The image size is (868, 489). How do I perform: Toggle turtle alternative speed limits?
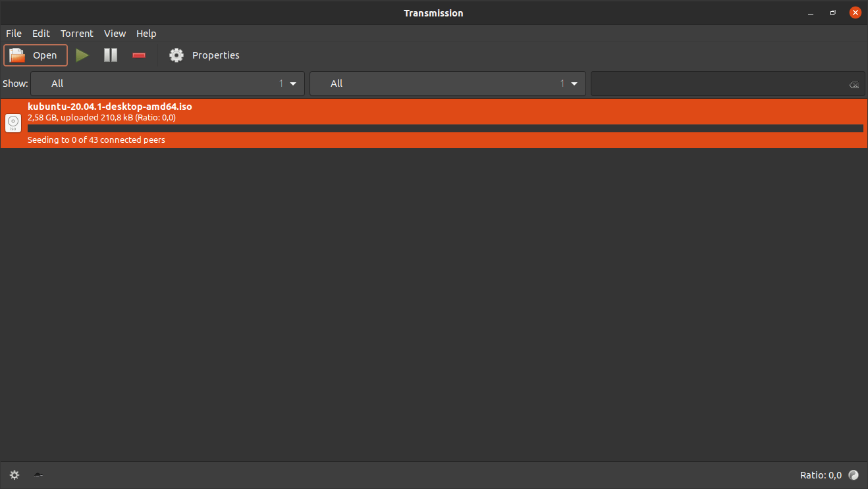coord(39,475)
